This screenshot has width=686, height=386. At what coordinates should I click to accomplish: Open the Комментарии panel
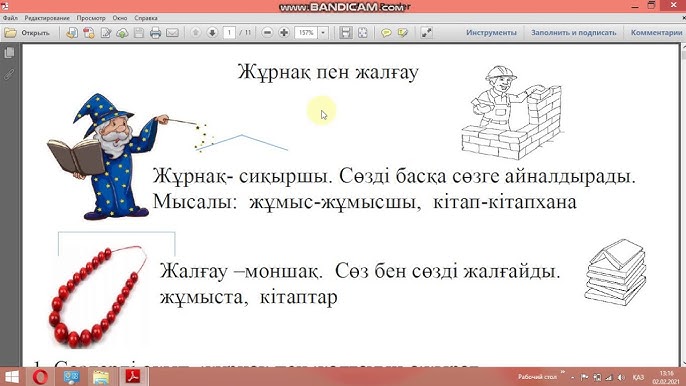656,33
